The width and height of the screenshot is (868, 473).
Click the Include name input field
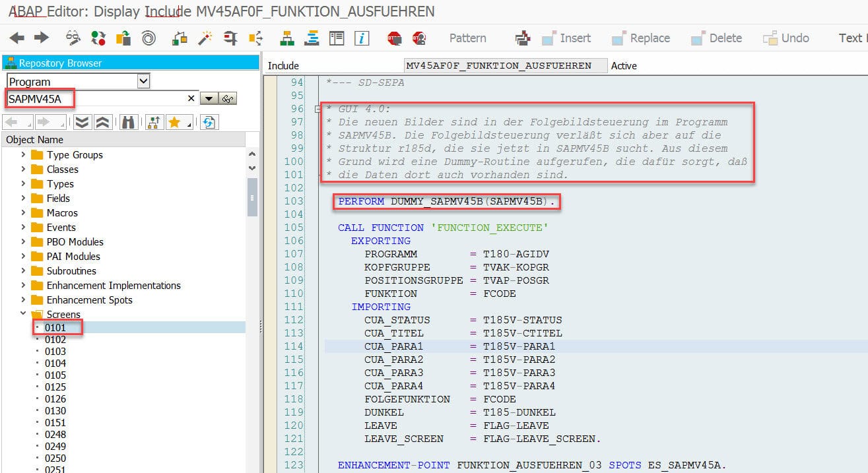click(505, 65)
